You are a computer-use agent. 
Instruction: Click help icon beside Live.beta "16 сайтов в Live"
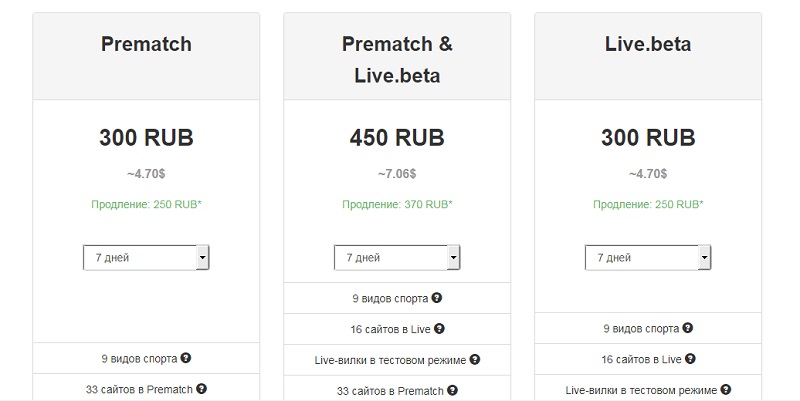690,358
